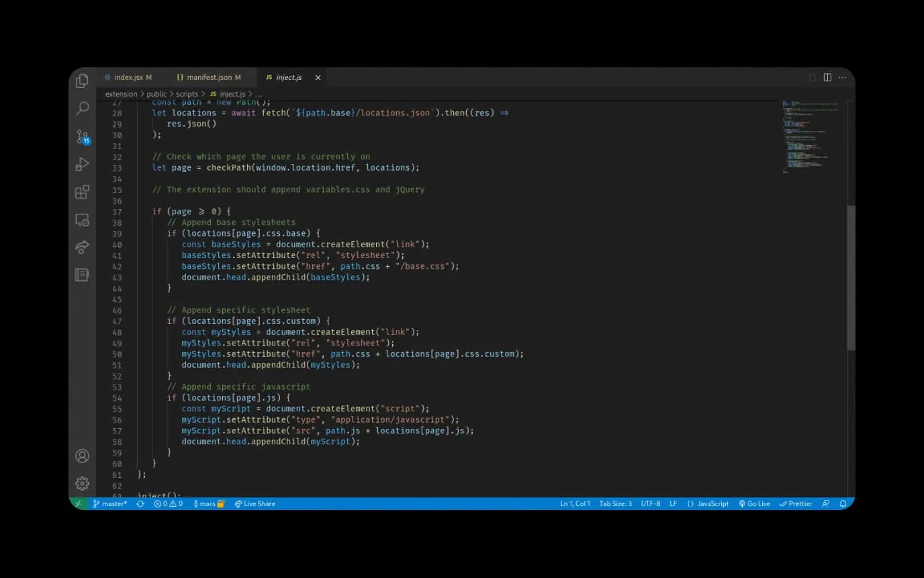
Task: Open the Search view in the sidebar
Action: pos(82,108)
